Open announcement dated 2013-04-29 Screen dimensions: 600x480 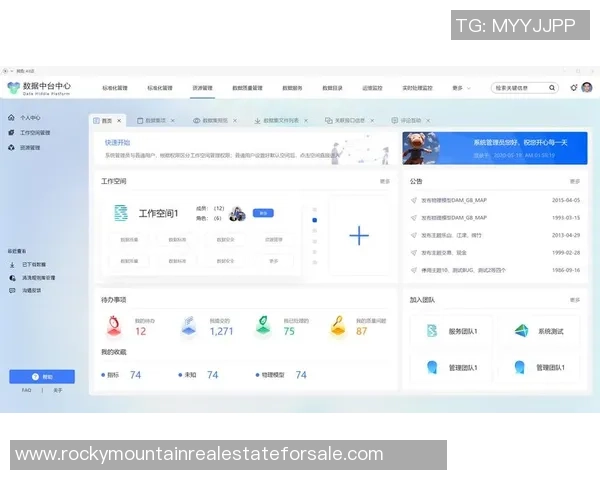coord(495,235)
